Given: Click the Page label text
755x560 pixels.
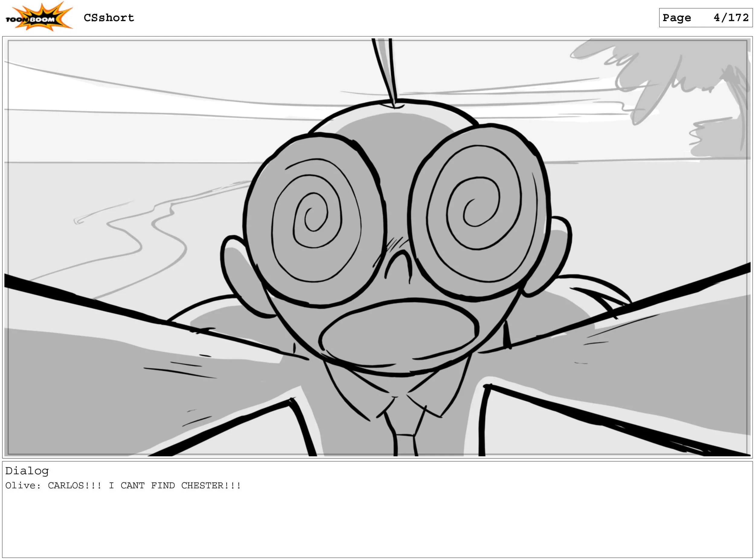Looking at the screenshot, I should click(676, 18).
